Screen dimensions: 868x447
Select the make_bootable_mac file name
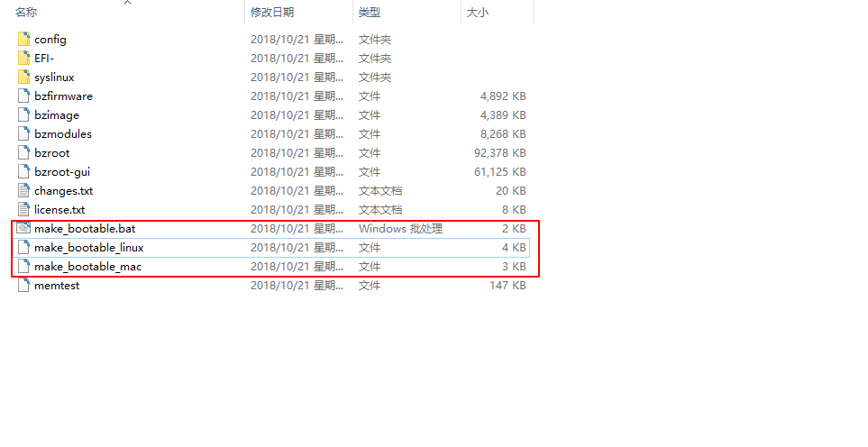tap(87, 267)
